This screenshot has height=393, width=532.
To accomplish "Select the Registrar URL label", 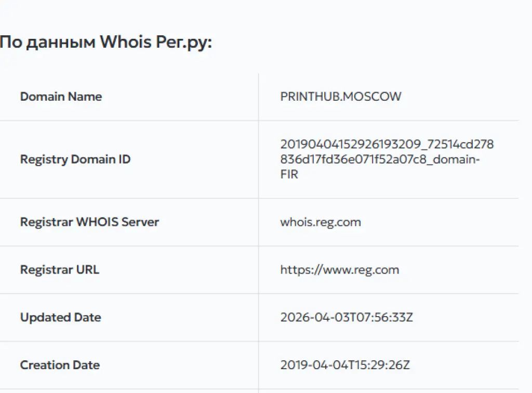I will [x=60, y=270].
